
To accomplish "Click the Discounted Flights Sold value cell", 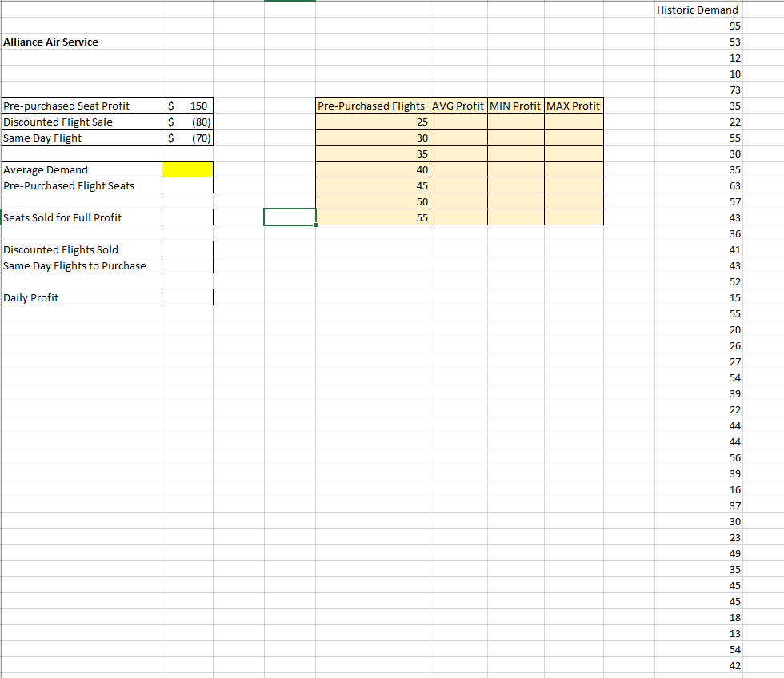I will (x=187, y=249).
